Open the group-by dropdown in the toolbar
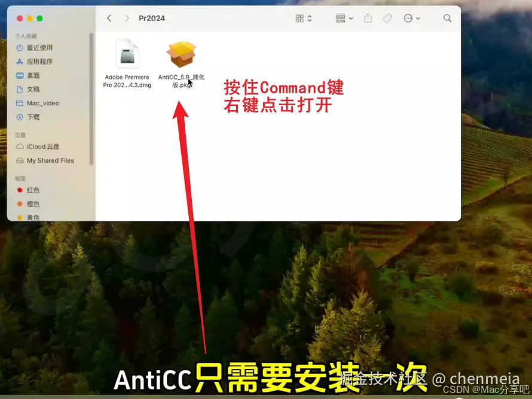Screen dimensions: 532x399 coord(341,18)
